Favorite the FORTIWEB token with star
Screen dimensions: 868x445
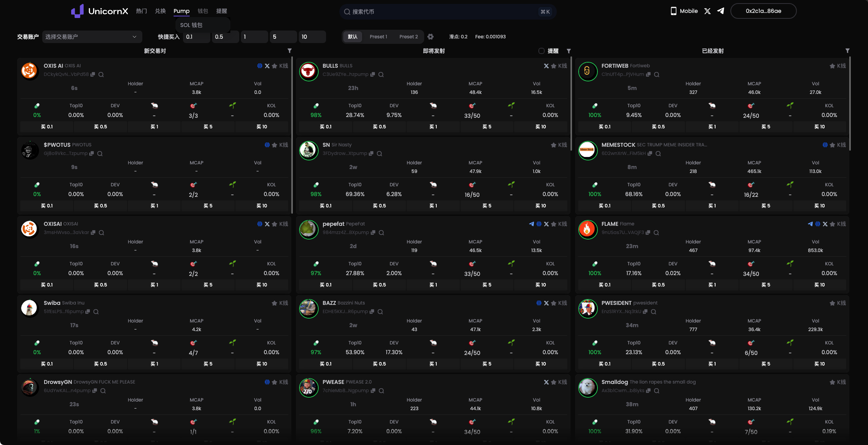click(832, 66)
